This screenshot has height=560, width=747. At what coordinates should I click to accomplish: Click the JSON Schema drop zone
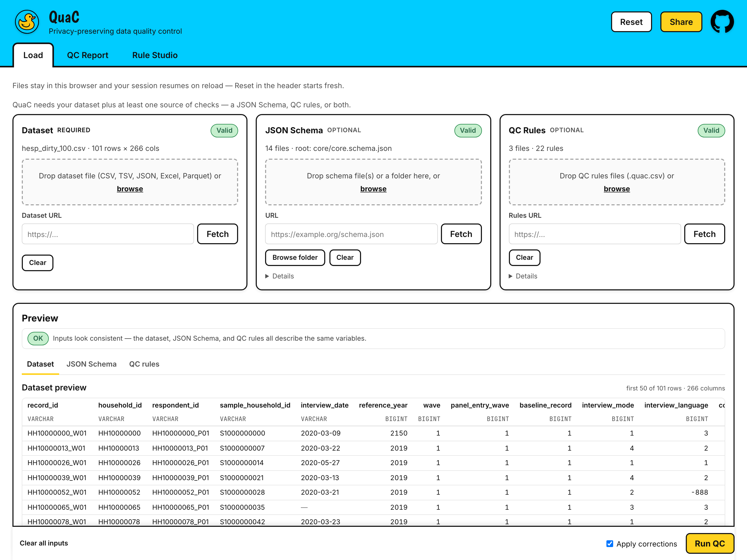(x=373, y=182)
